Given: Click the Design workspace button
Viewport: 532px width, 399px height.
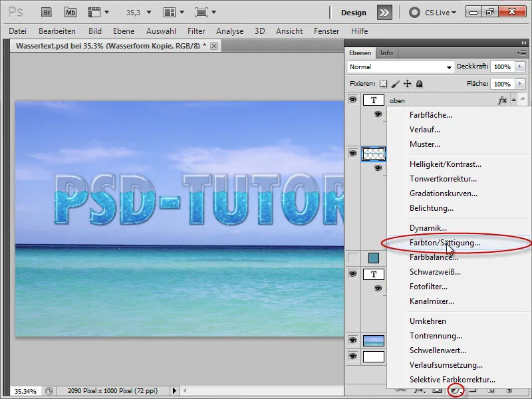Looking at the screenshot, I should click(x=353, y=12).
